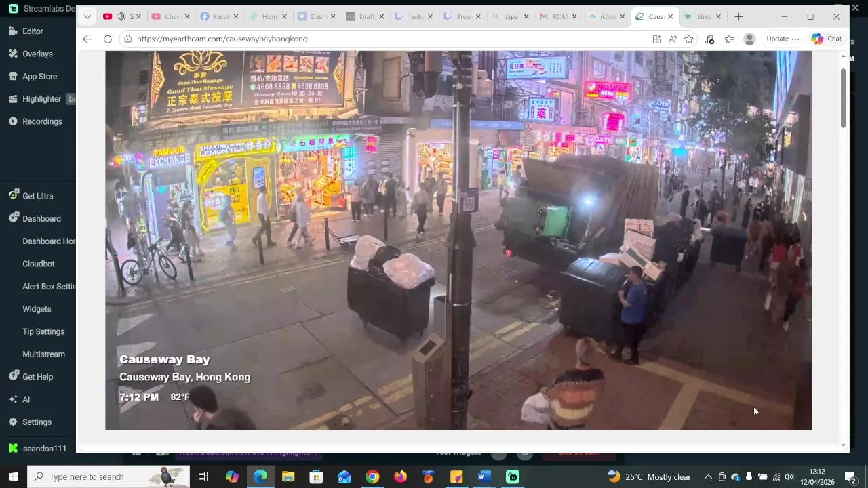Open the Favorites list icon
The image size is (868, 488).
coord(730,39)
